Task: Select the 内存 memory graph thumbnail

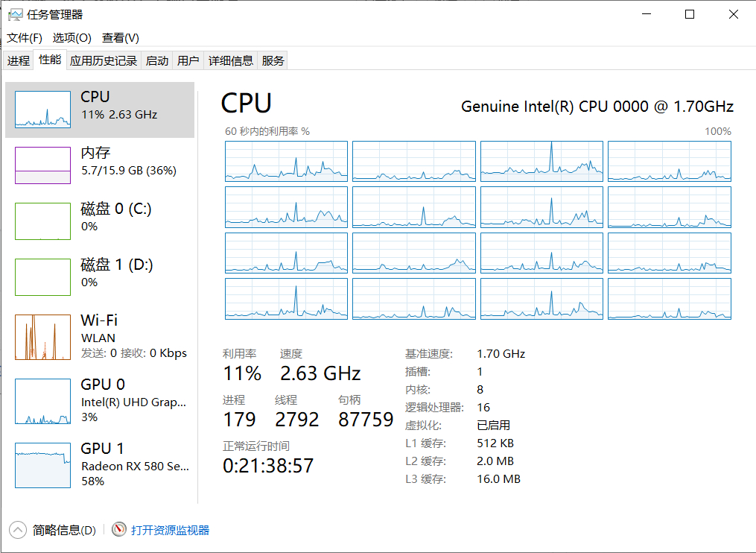Action: [x=43, y=165]
